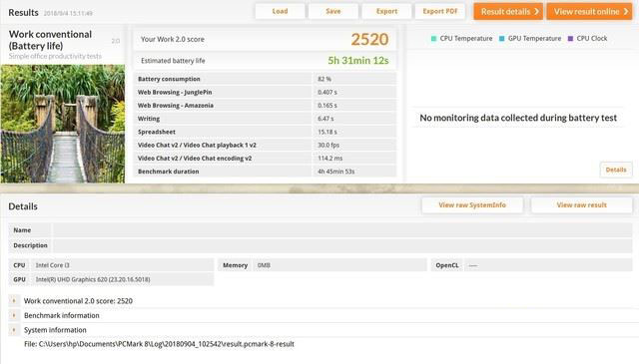The width and height of the screenshot is (639, 364).
Task: Select Web Browsing - Amazonia row
Action: [265, 106]
